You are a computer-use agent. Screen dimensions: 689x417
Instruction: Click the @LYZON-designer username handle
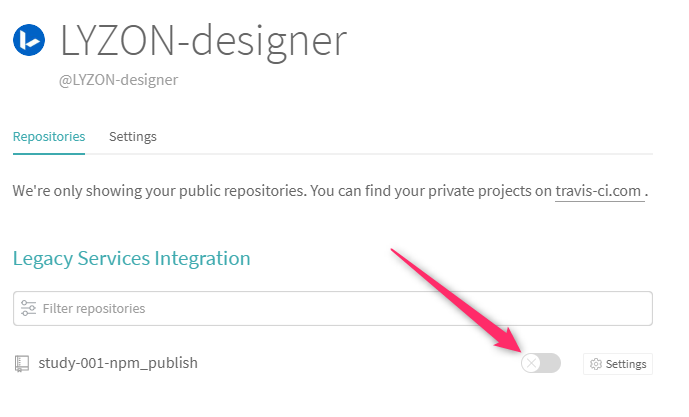tap(119, 80)
